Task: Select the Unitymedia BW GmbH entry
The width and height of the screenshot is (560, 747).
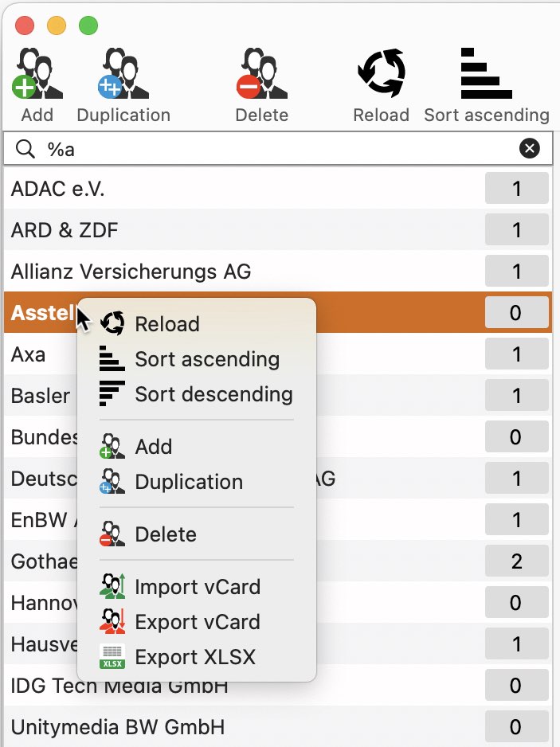Action: pos(278,727)
